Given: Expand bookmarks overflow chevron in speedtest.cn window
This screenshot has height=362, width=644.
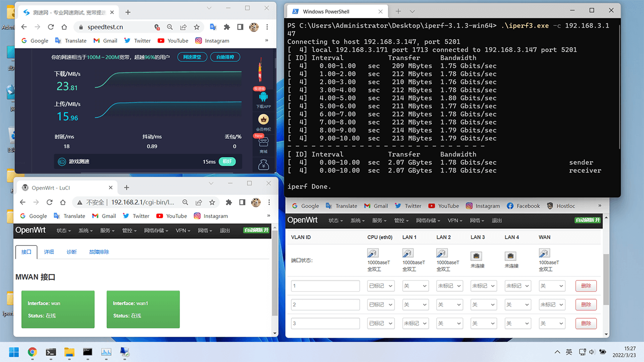Looking at the screenshot, I should coord(268,41).
